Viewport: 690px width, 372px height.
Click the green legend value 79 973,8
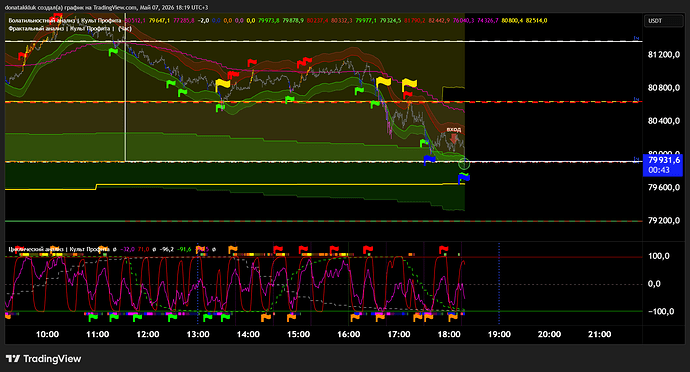tap(268, 20)
